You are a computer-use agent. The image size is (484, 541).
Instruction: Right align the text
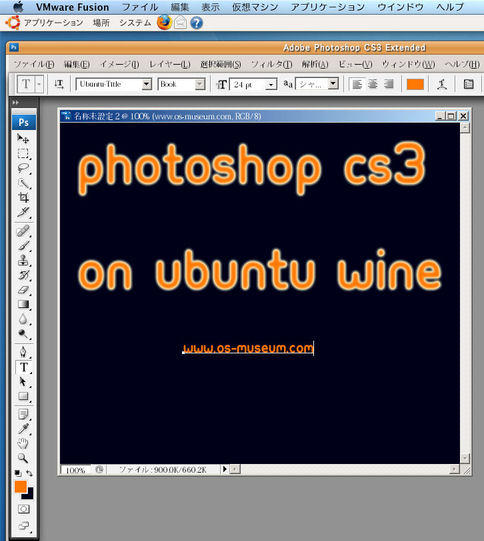tap(389, 84)
